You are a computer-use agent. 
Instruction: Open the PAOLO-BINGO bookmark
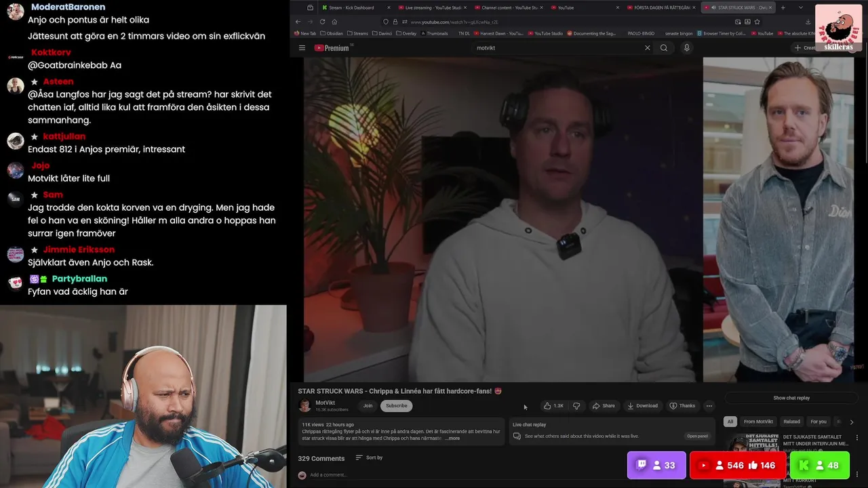(x=640, y=33)
